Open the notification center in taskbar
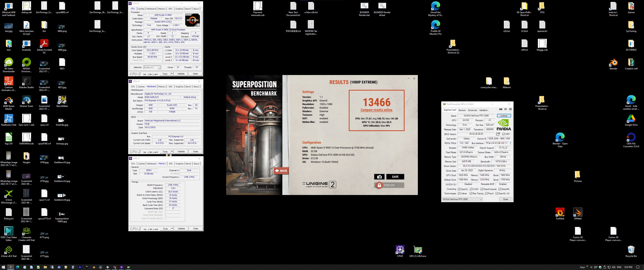 coord(638,267)
